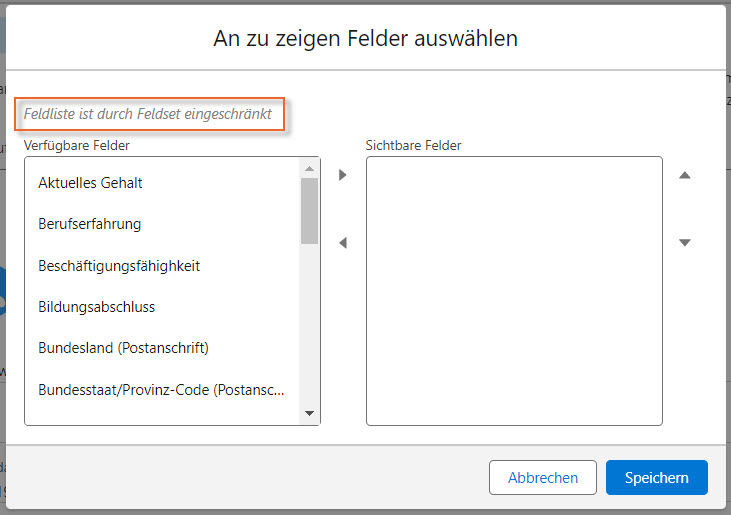Click the dialog title 'An zu zeigen Felder auswählen'
731x515 pixels.
365,39
